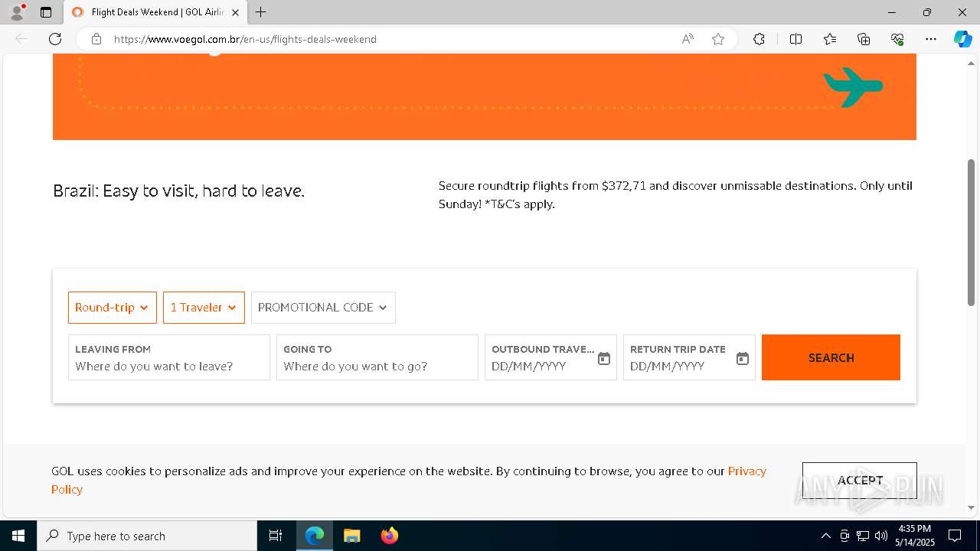Click the 'Secure roundtrip flights from $372,71' text
This screenshot has height=551, width=980.
pyautogui.click(x=542, y=185)
